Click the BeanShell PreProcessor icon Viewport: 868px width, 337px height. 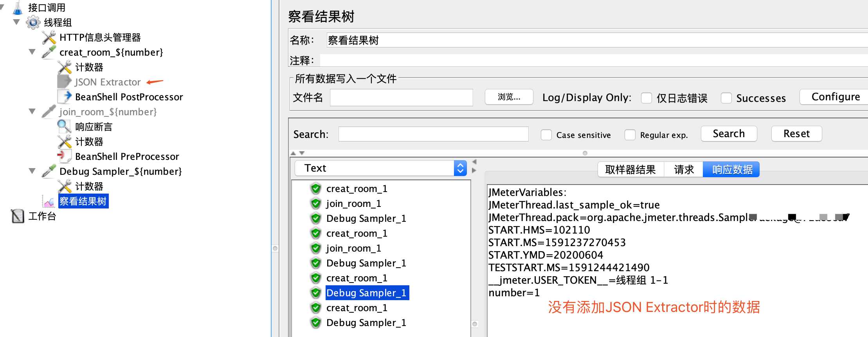(65, 156)
